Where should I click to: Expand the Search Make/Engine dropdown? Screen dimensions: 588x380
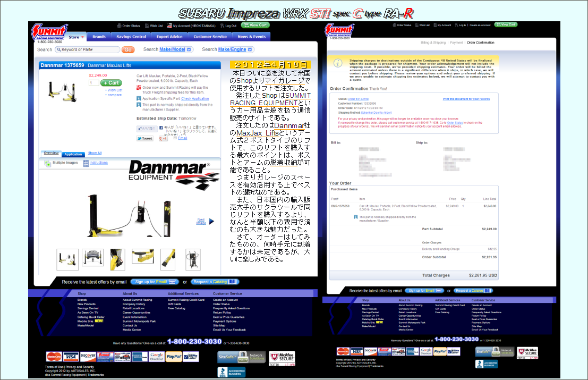[x=250, y=49]
